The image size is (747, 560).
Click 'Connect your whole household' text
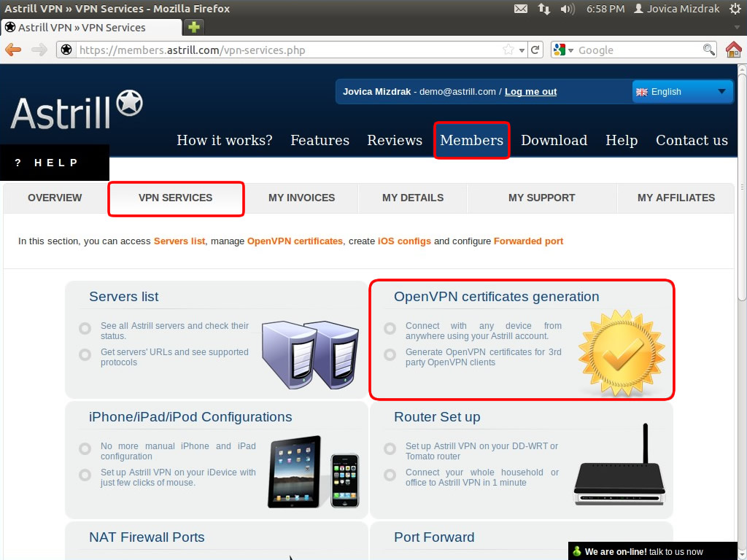(x=481, y=477)
